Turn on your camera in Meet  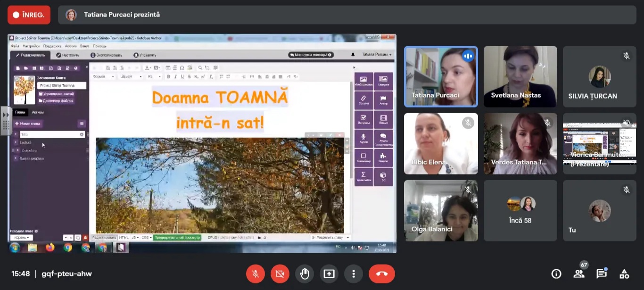click(x=280, y=273)
